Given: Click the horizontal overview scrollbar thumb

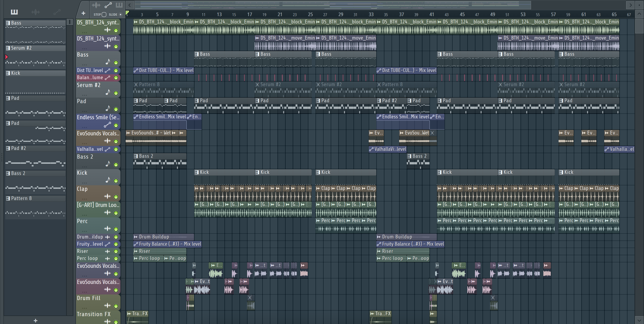Looking at the screenshot, I should tap(333, 5).
